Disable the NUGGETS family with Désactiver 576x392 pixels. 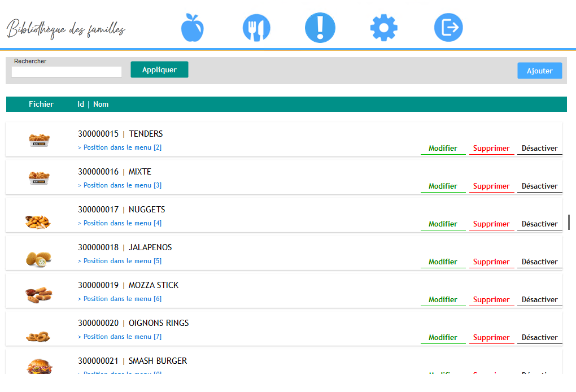coord(539,224)
